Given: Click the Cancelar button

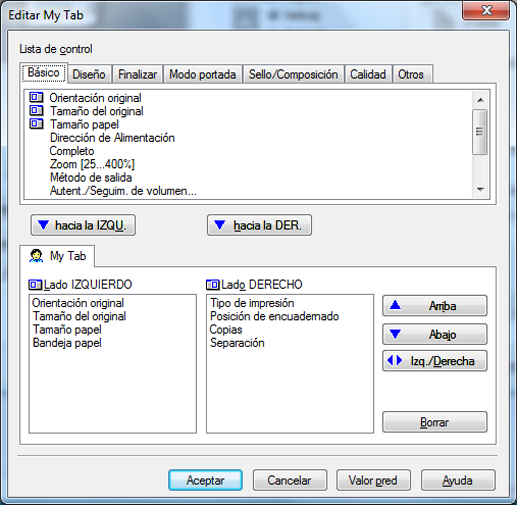Looking at the screenshot, I should click(x=290, y=480).
